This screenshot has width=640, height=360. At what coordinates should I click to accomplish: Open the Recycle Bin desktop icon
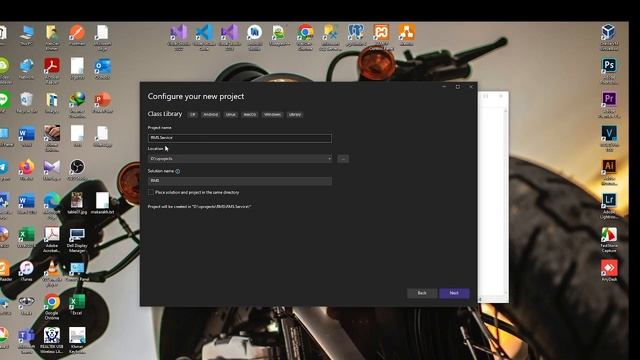point(27,102)
